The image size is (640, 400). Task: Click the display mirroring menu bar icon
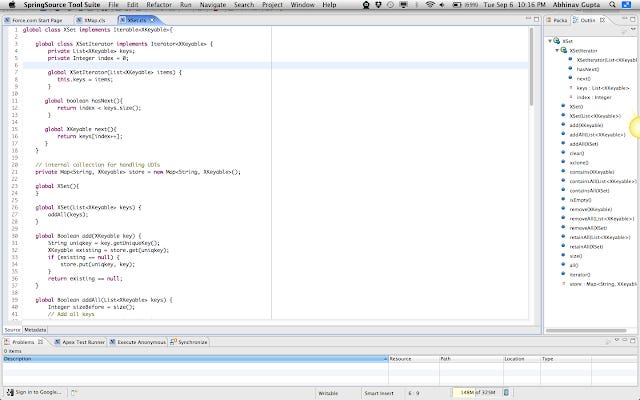coord(403,5)
